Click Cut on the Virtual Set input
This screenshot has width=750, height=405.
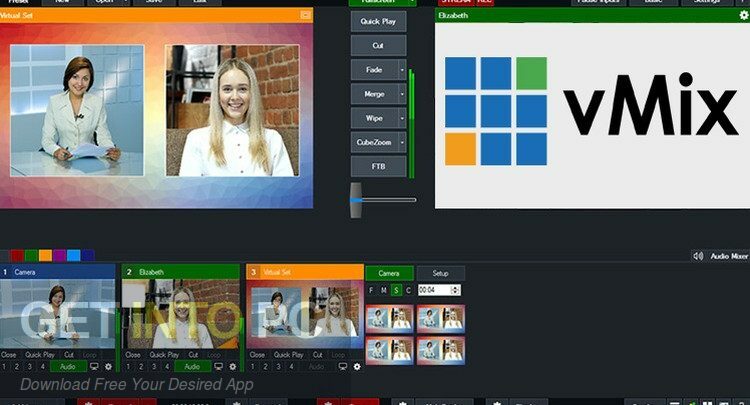pyautogui.click(x=318, y=355)
